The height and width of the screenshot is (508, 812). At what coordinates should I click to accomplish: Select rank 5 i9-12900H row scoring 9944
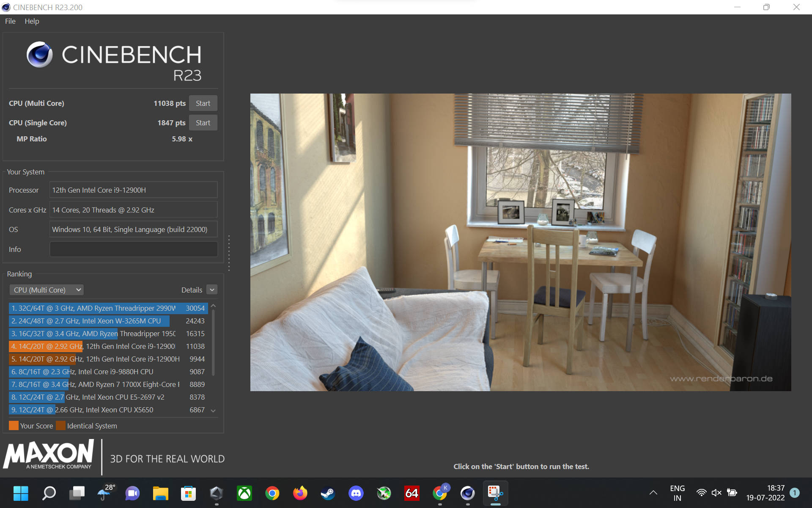coord(108,359)
